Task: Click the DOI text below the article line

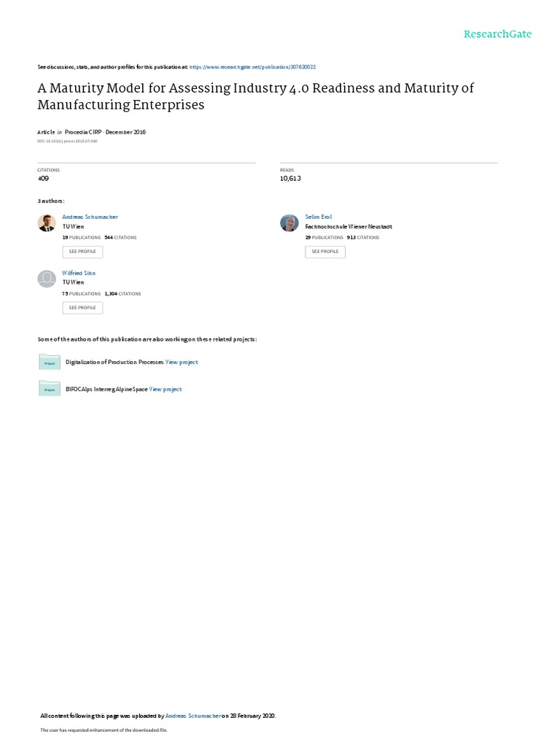Action: click(67, 141)
